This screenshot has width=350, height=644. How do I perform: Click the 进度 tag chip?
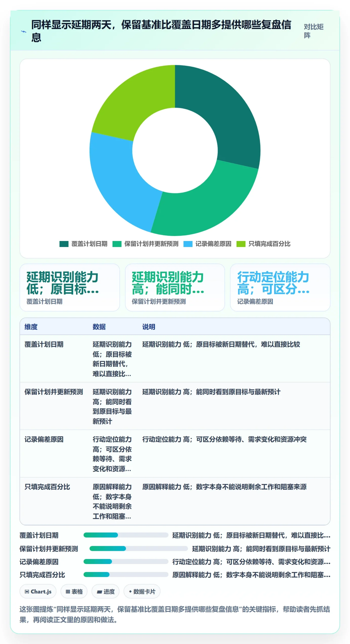pyautogui.click(x=105, y=591)
